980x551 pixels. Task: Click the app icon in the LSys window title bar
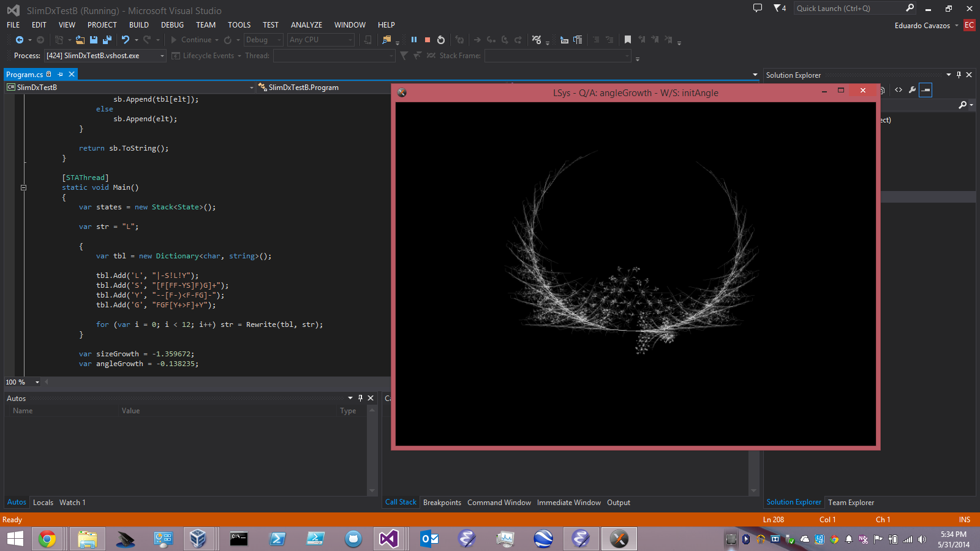coord(402,92)
